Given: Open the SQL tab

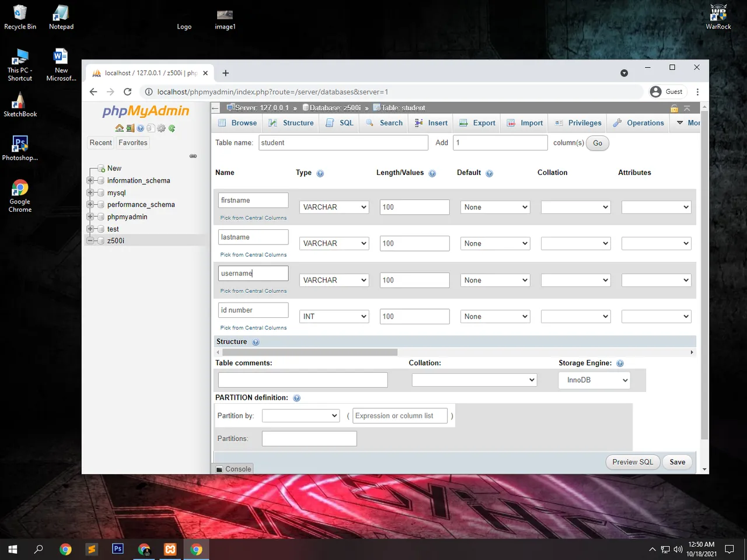Looking at the screenshot, I should pos(340,123).
